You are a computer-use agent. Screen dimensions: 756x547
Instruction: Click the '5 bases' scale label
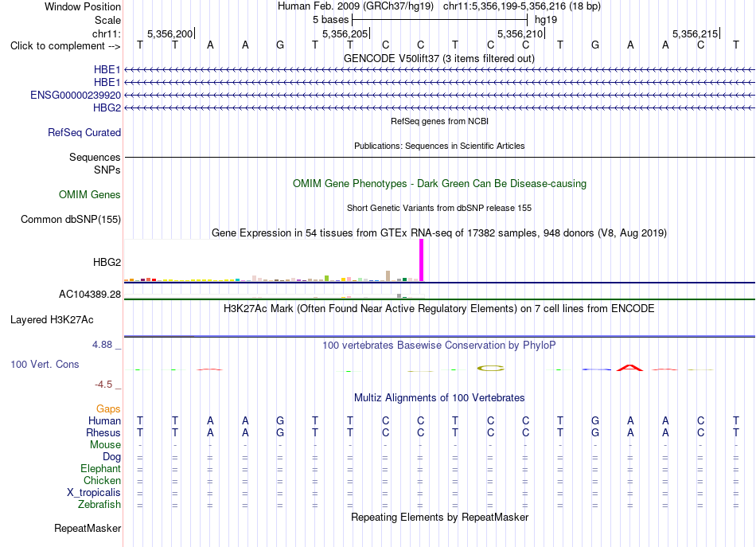coord(330,20)
